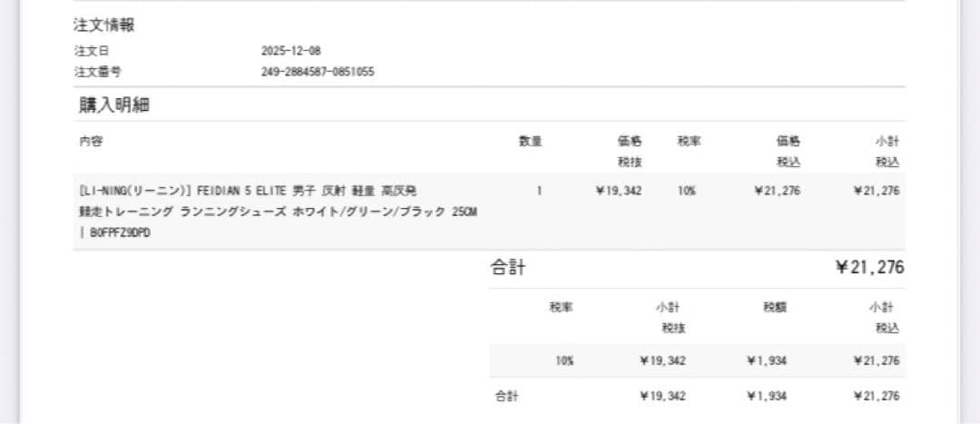Click the 価格 税込 column header
Viewport: 980px width, 424px height.
[x=788, y=151]
